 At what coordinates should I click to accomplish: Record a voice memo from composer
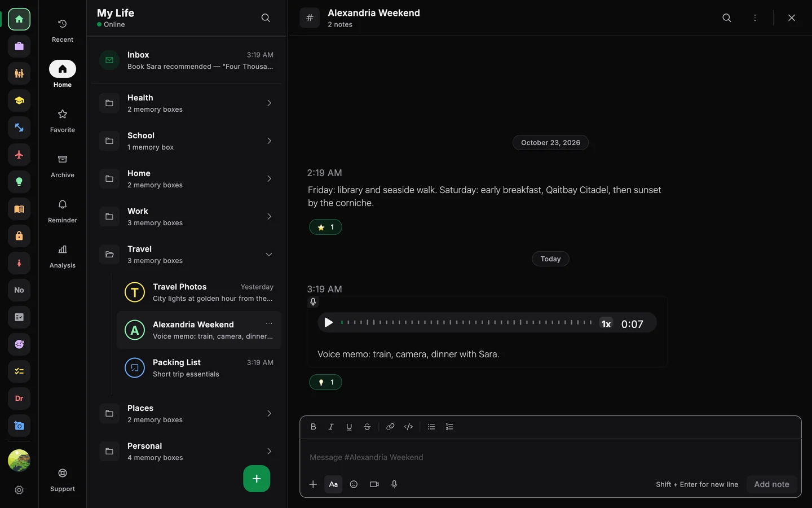point(394,484)
